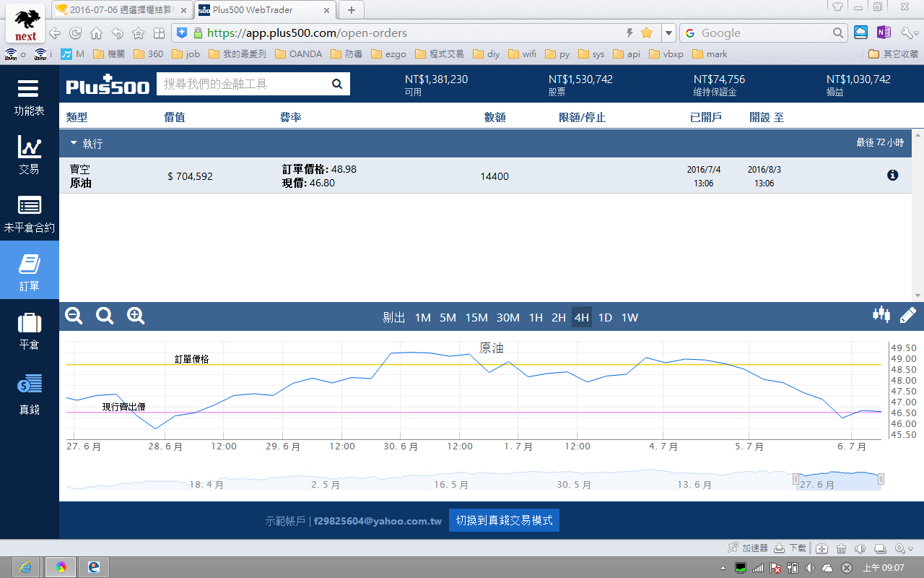
Task: Toggle browser mute speaker in status bar
Action: (x=860, y=548)
